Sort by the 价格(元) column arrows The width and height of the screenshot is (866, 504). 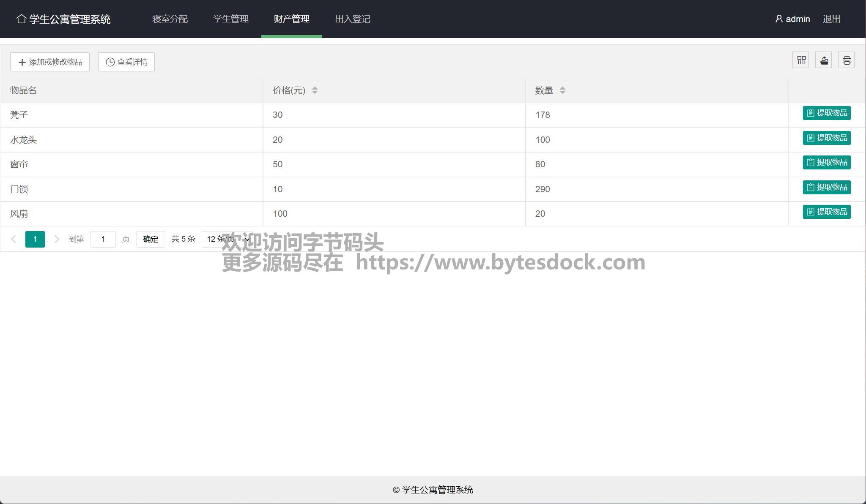tap(315, 90)
